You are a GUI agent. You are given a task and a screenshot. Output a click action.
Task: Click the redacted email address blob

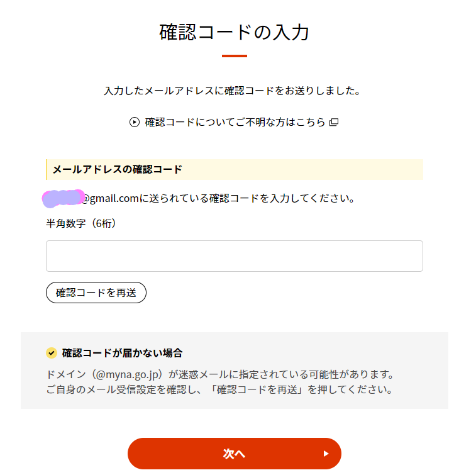[x=63, y=198]
